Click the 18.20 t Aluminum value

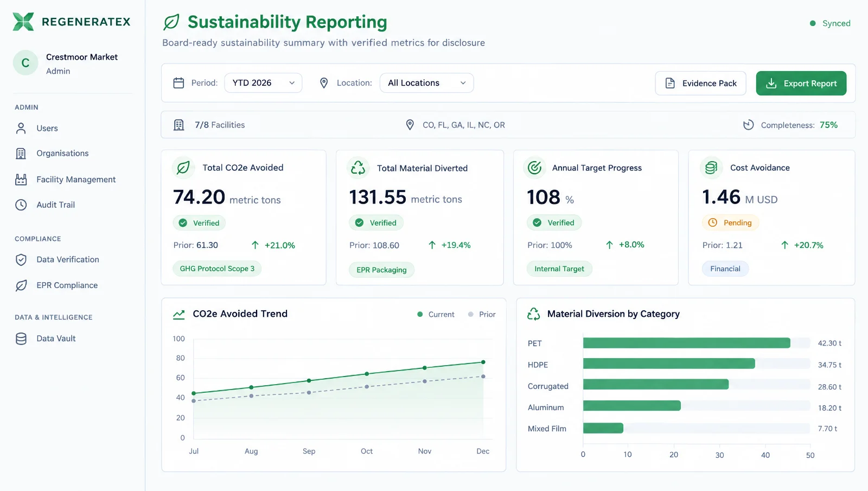[829, 408]
